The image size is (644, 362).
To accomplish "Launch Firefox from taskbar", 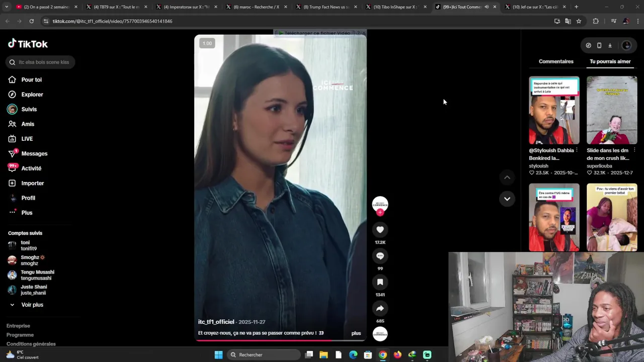I will point(397,355).
